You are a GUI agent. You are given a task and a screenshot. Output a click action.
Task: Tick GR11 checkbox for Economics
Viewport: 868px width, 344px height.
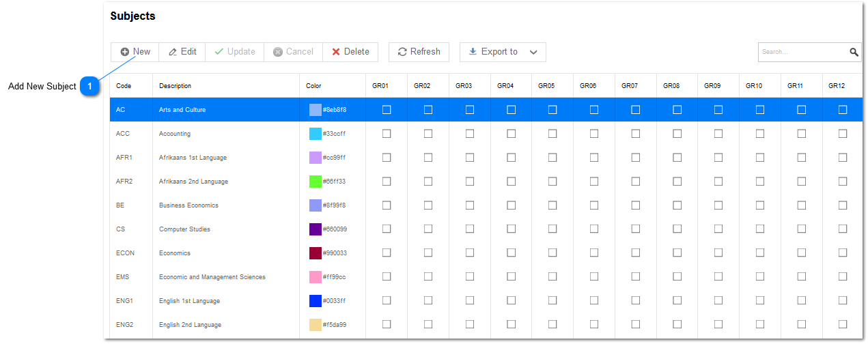click(x=802, y=253)
